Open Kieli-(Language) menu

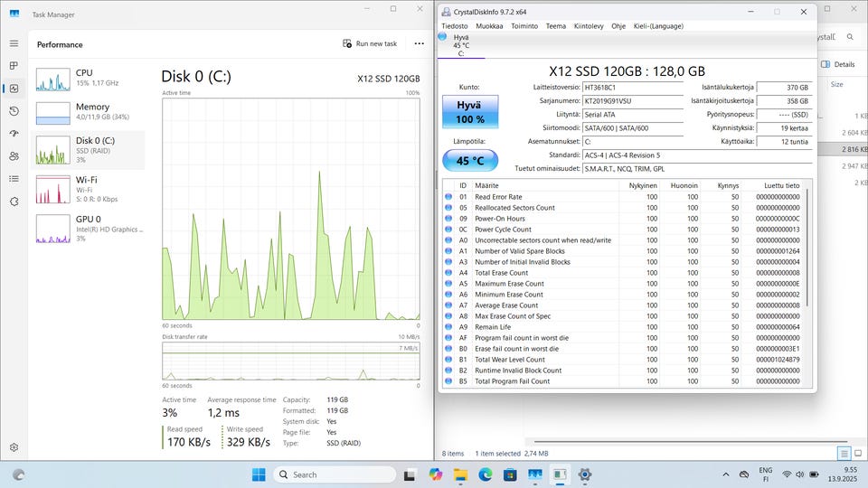(x=658, y=26)
